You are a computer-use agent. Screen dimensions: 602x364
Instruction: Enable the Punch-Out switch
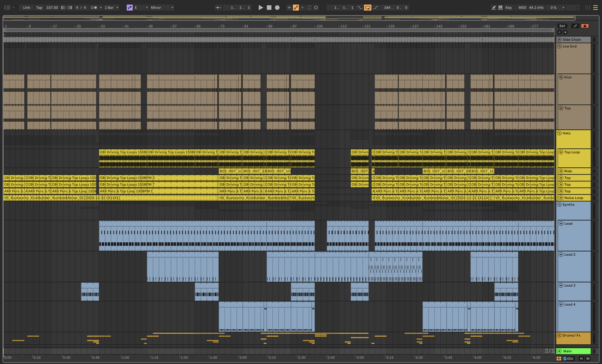(x=376, y=8)
